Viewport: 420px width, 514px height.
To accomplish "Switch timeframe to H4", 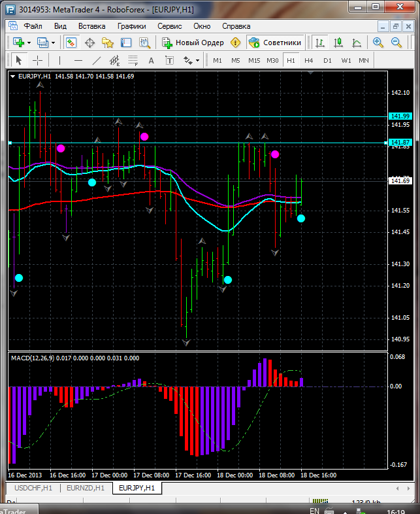I will coord(309,60).
